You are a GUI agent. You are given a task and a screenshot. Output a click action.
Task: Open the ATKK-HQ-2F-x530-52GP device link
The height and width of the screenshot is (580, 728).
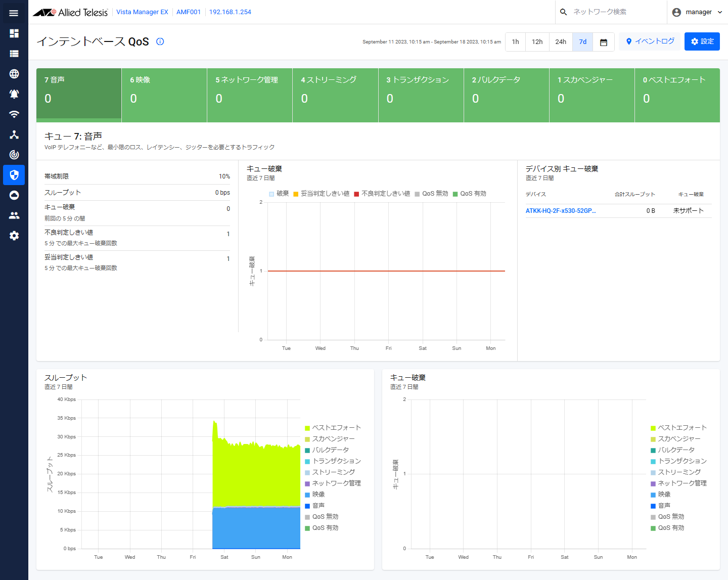[x=561, y=211]
